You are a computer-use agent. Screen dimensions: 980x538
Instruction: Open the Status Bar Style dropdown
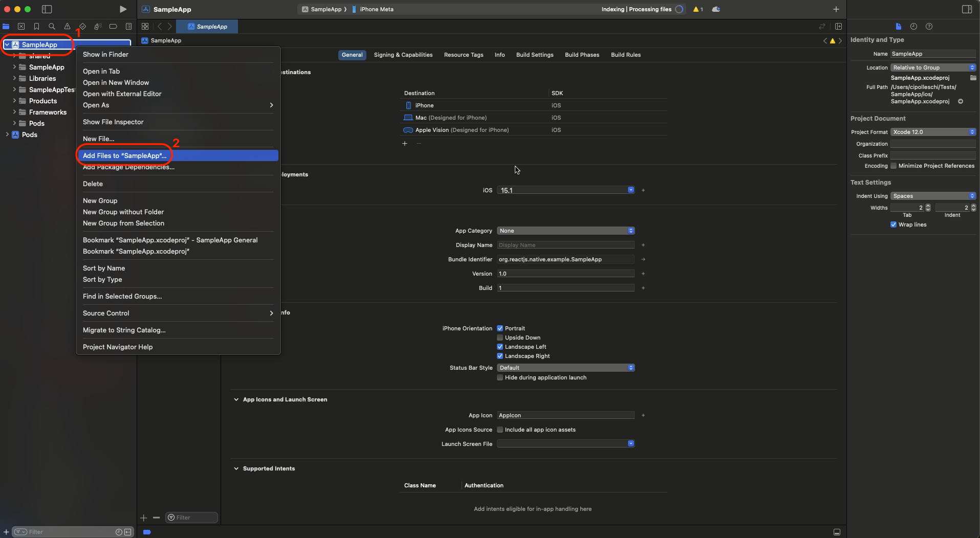630,367
